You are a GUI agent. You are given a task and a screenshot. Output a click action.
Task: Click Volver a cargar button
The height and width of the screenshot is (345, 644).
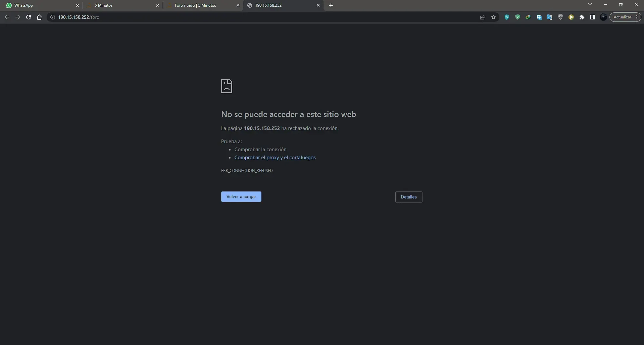[x=241, y=197]
